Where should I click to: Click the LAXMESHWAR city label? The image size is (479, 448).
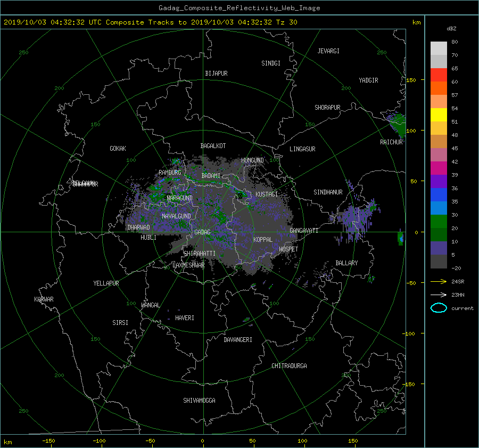(188, 265)
